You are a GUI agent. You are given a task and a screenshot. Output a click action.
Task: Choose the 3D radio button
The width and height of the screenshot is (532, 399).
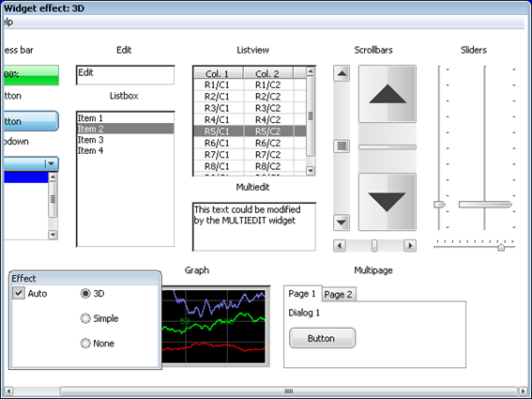click(85, 294)
